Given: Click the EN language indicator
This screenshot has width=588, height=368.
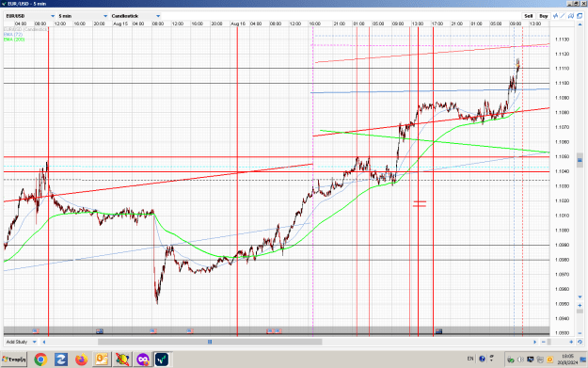Looking at the screenshot, I should tap(470, 359).
